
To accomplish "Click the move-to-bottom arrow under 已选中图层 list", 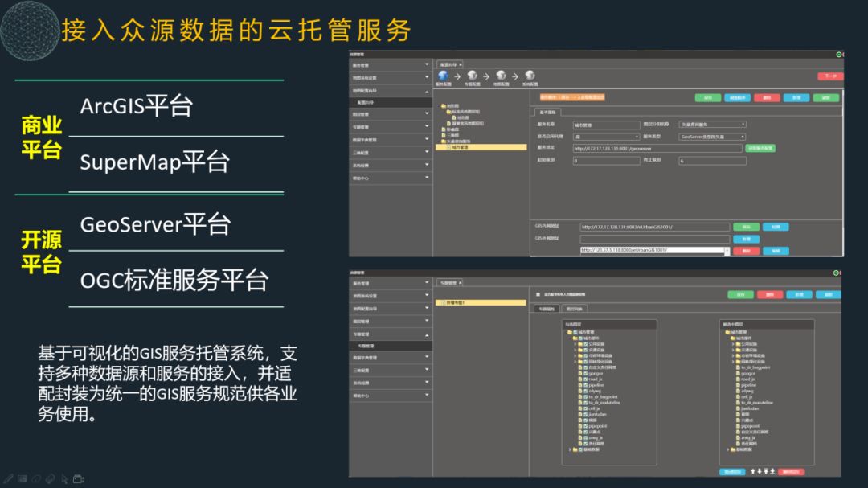I will pos(773,471).
